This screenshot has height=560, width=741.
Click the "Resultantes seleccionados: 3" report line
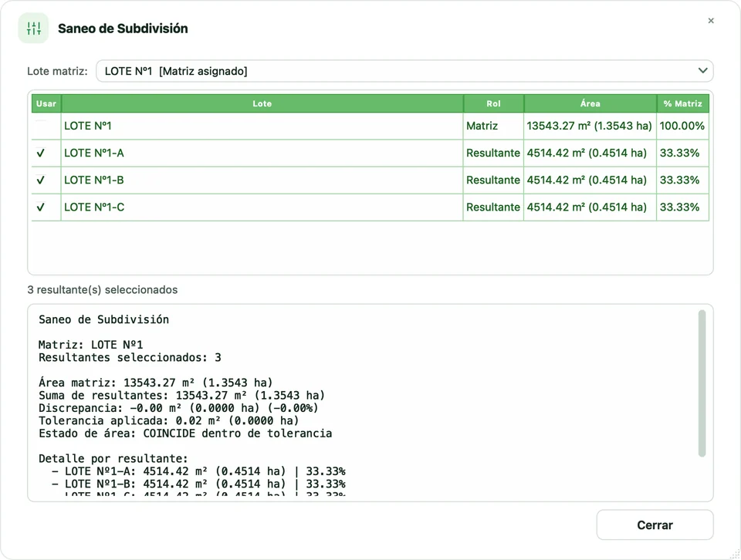130,357
